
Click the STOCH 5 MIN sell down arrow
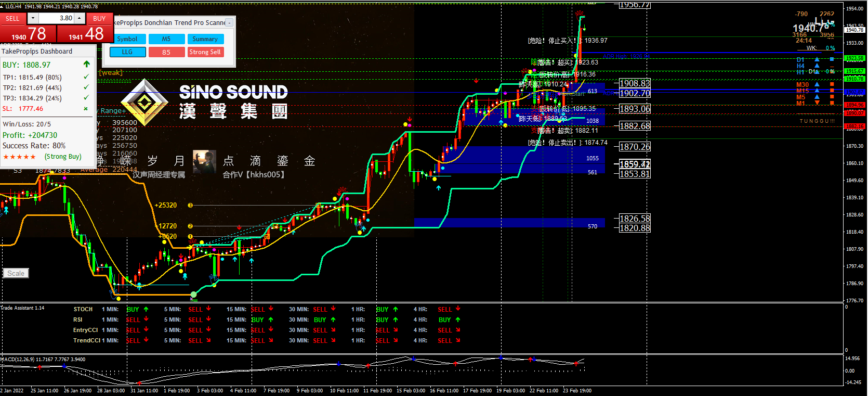(208, 309)
